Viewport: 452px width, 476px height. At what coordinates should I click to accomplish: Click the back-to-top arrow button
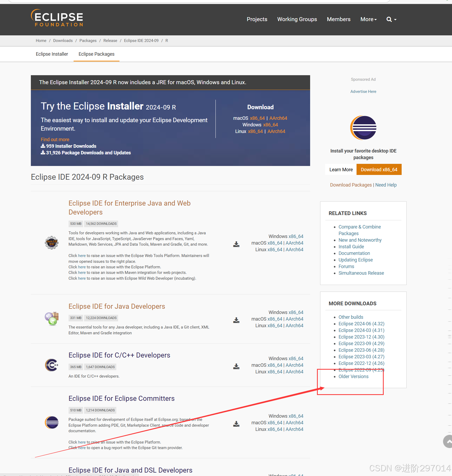coord(448,441)
